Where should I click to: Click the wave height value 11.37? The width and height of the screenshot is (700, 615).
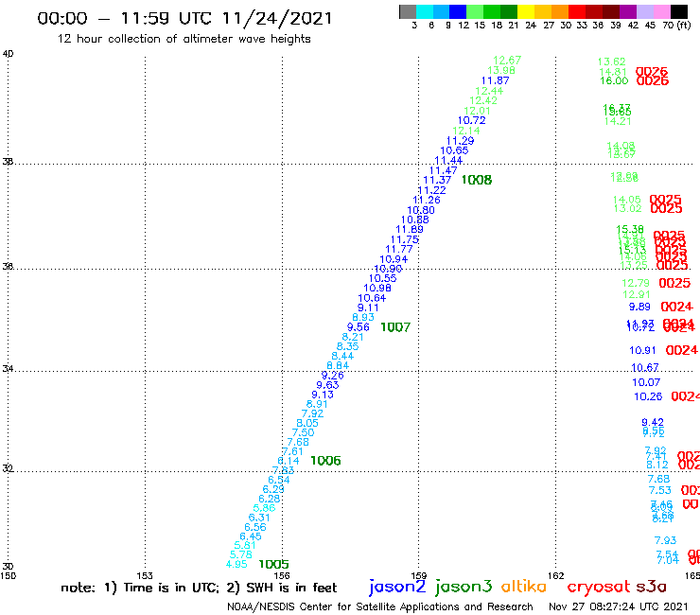pyautogui.click(x=437, y=180)
